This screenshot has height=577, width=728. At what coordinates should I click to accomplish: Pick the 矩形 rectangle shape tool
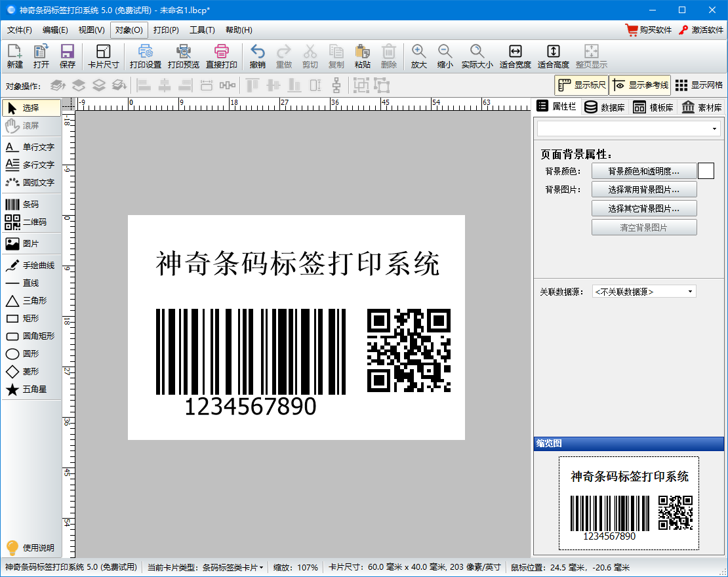pos(31,319)
